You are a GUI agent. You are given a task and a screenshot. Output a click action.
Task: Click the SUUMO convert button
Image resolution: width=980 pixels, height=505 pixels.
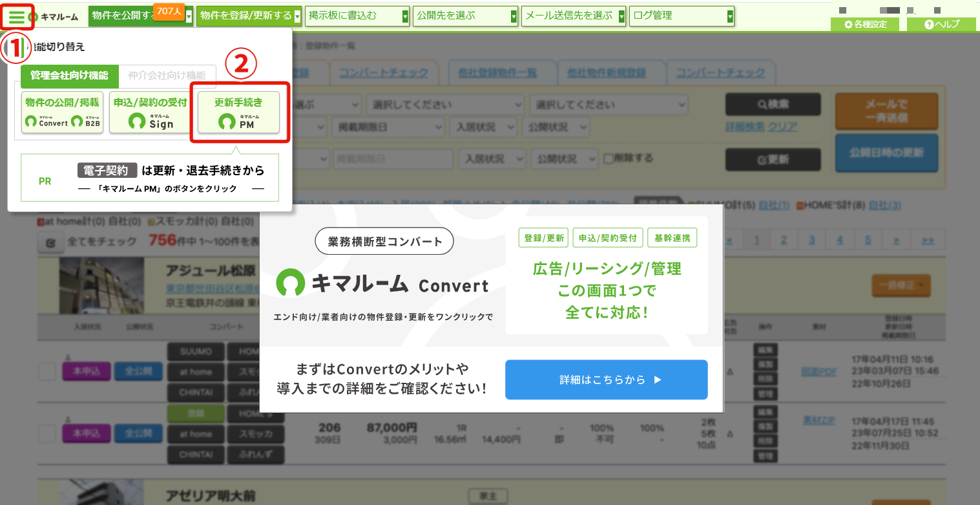point(194,352)
